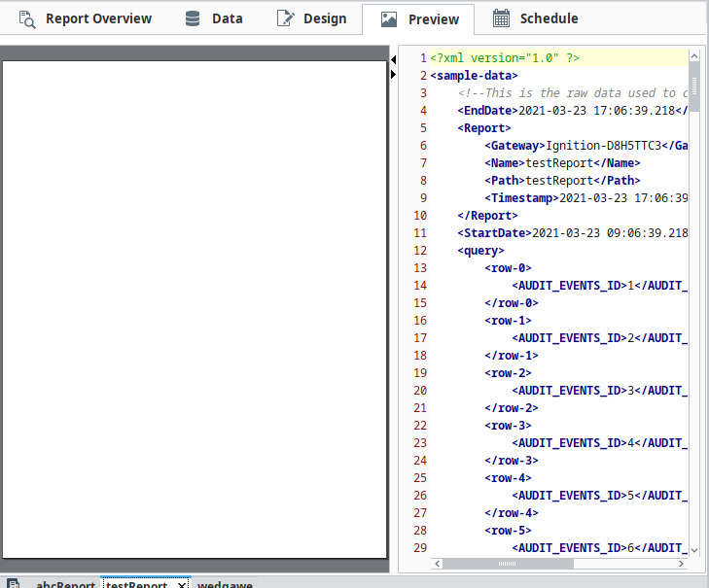
Task: Click the AUDIT_EVENTS_ID value 5 line
Action: click(x=599, y=496)
